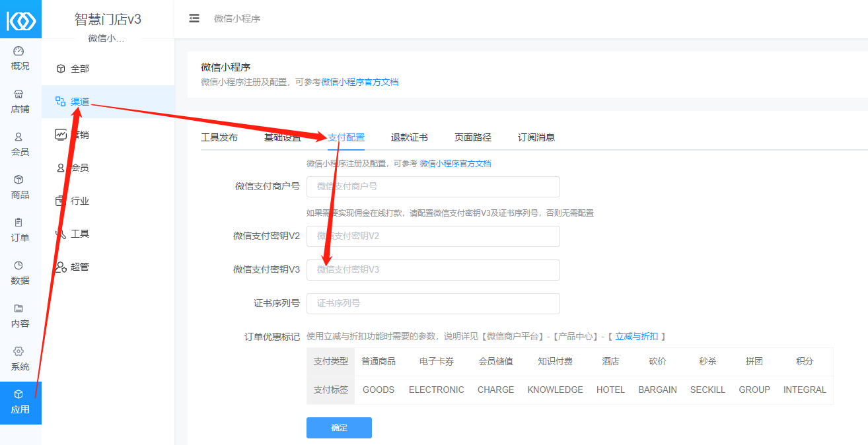Screen dimensions: 868x445
Task: Open the 商品 products icon
Action: coord(18,180)
